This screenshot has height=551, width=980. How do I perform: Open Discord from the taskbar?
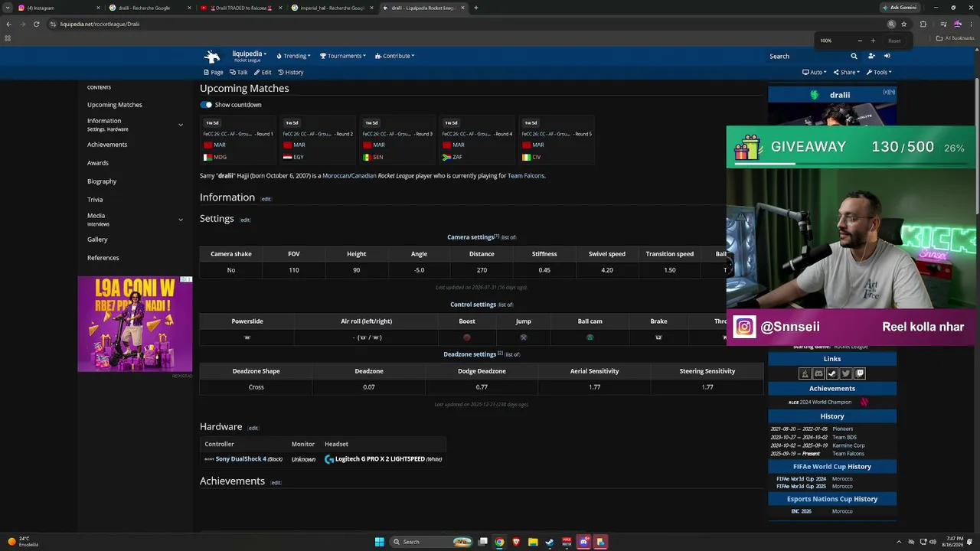tap(583, 542)
